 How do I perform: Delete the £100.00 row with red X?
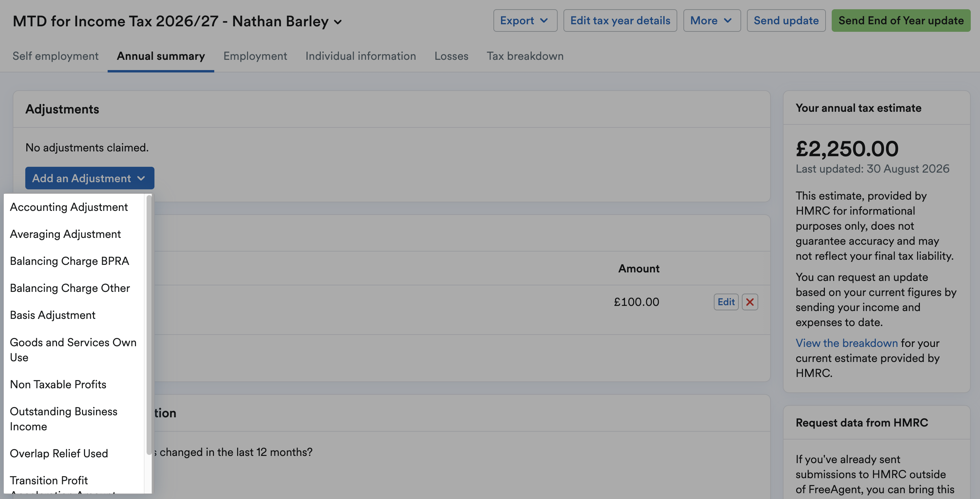pyautogui.click(x=749, y=302)
